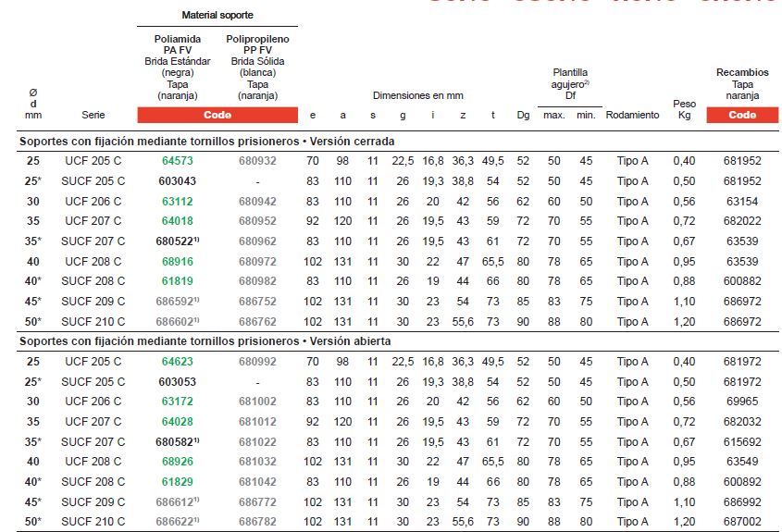Screen dimensions: 782x532
Task: Click red Code header under Recambios
Action: (x=742, y=116)
